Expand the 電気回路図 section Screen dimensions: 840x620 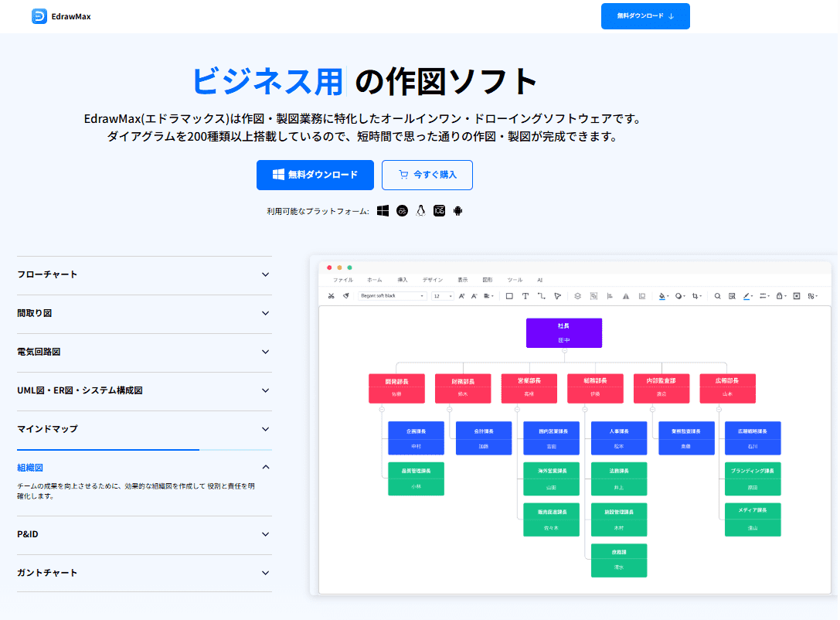[x=144, y=352]
